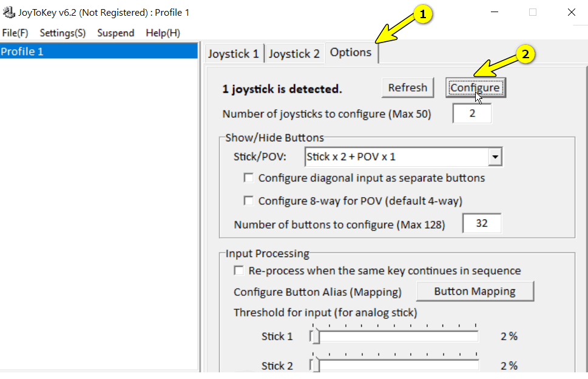The height and width of the screenshot is (379, 588).
Task: Check re-process when same key continues
Action: (239, 270)
